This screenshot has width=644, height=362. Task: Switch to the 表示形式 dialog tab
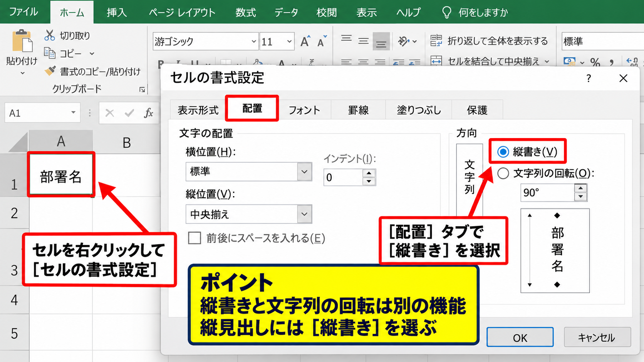[x=198, y=110]
